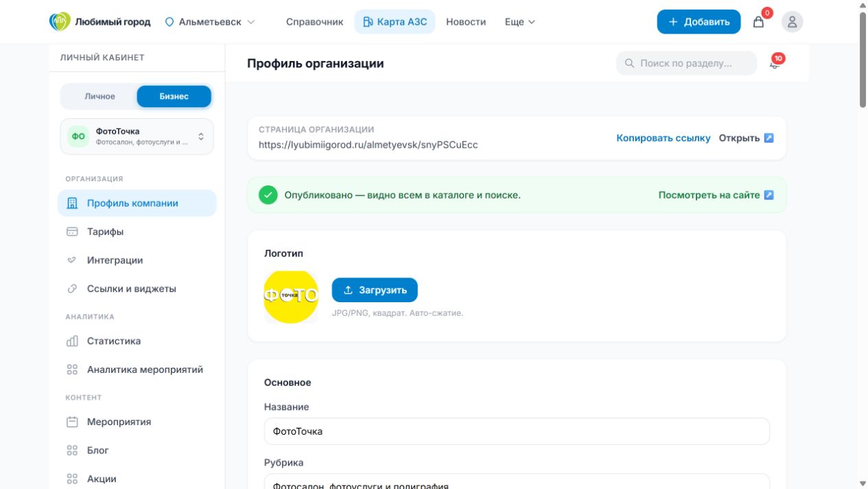The width and height of the screenshot is (868, 489).
Task: Open the ФотоТочка organization selector
Action: point(137,137)
